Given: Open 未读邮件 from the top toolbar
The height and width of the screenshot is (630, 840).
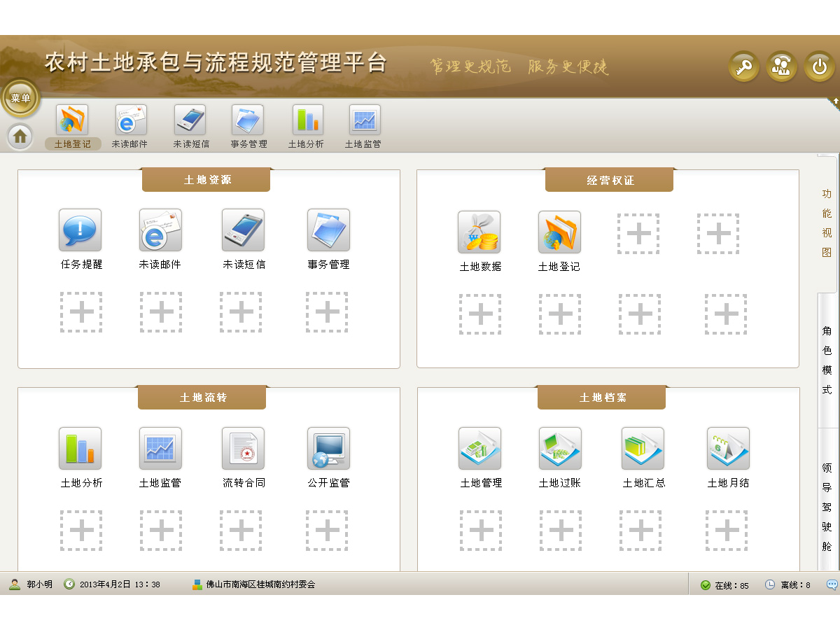Looking at the screenshot, I should 130,127.
